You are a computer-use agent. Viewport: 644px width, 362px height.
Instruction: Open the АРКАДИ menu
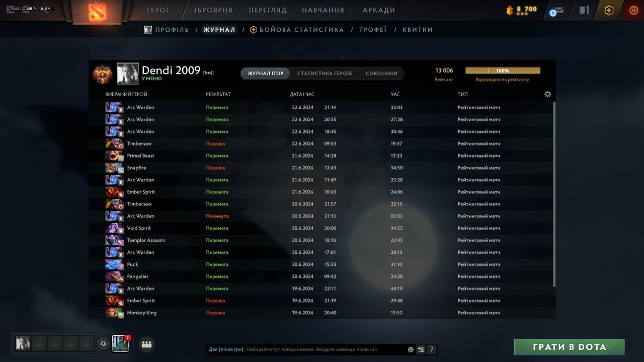pos(378,9)
